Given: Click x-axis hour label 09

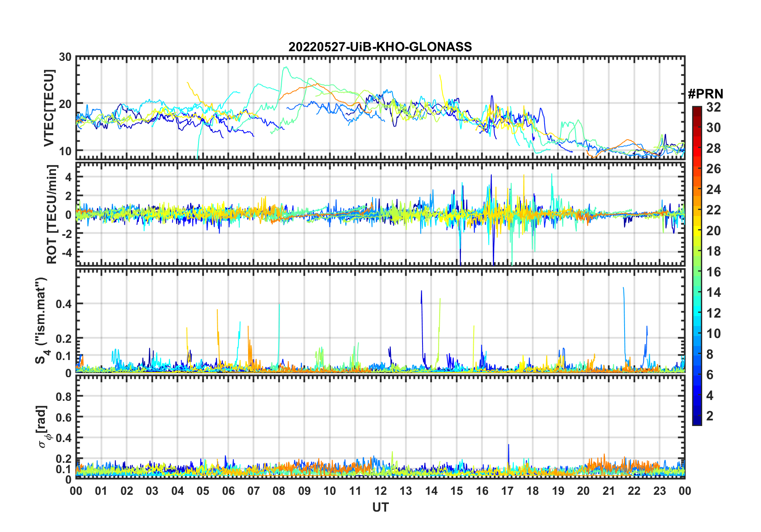Looking at the screenshot, I should click(x=304, y=491).
